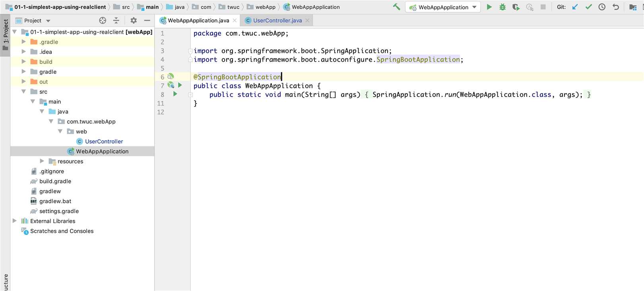Collapse the imports fold marker on line 3
The width and height of the screenshot is (644, 291).
[x=190, y=51]
